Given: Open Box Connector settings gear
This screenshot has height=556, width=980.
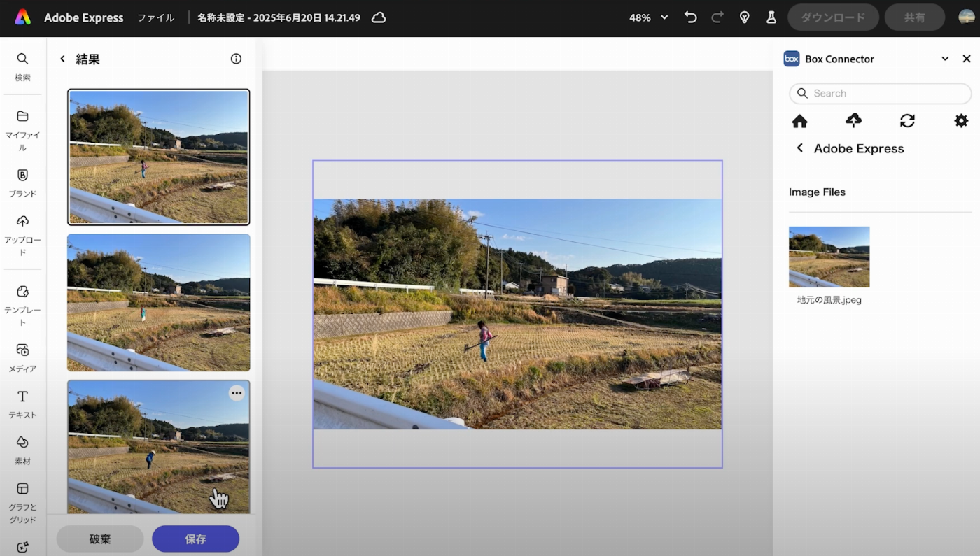Looking at the screenshot, I should 961,121.
